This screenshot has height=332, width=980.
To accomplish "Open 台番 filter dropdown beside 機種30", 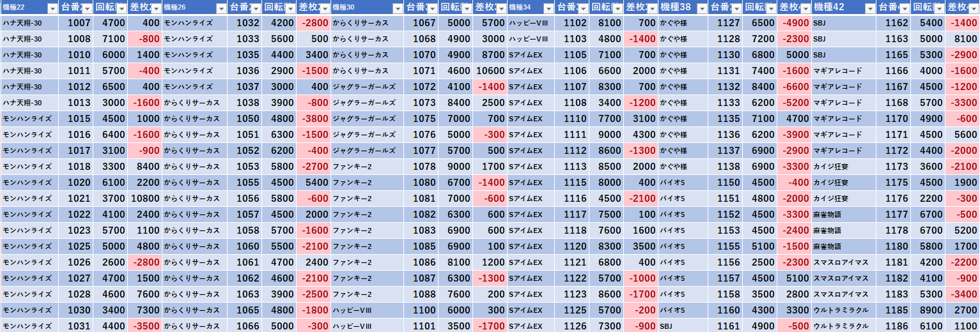I will click(432, 8).
